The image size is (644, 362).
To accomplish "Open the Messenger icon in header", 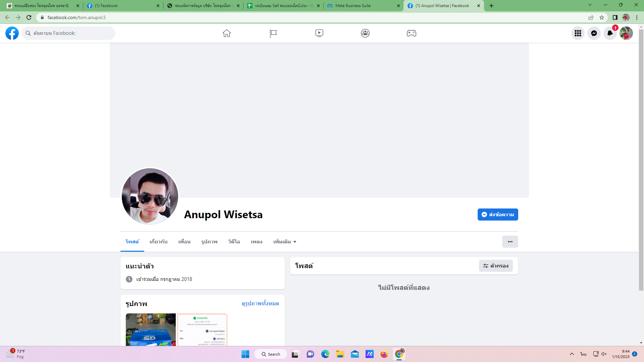I will point(594,33).
